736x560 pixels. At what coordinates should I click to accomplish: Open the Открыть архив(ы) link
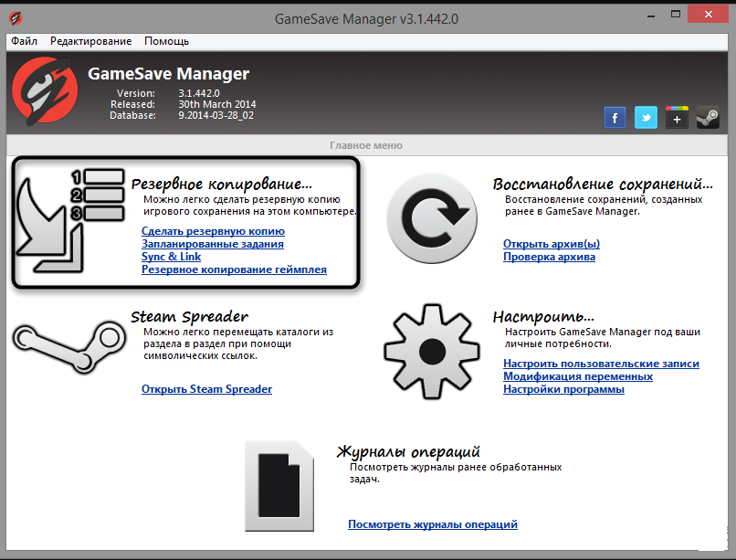pos(552,244)
